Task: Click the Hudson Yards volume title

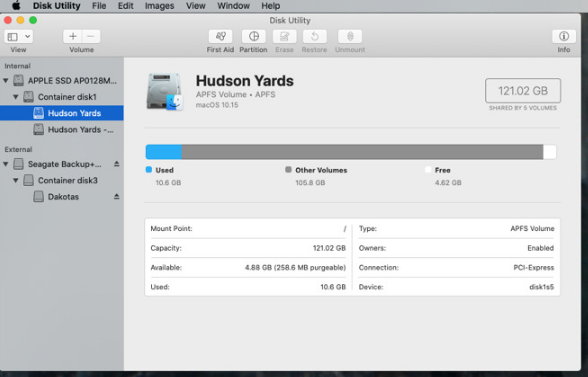Action: [x=244, y=81]
